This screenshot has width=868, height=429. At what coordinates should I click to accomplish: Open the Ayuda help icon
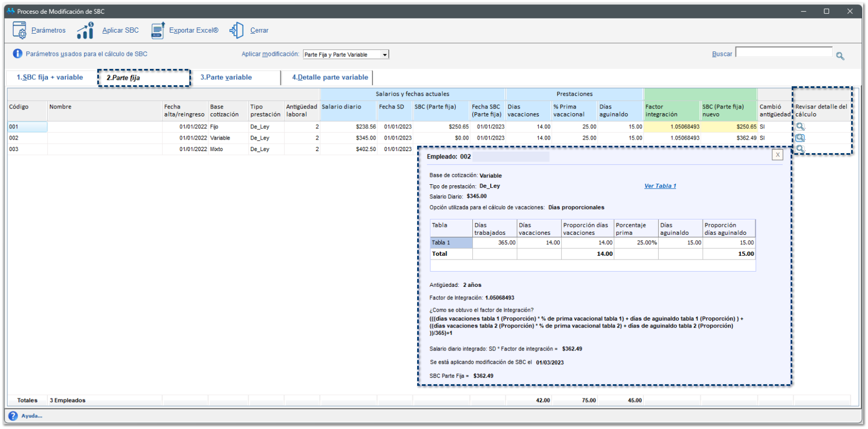(x=13, y=416)
